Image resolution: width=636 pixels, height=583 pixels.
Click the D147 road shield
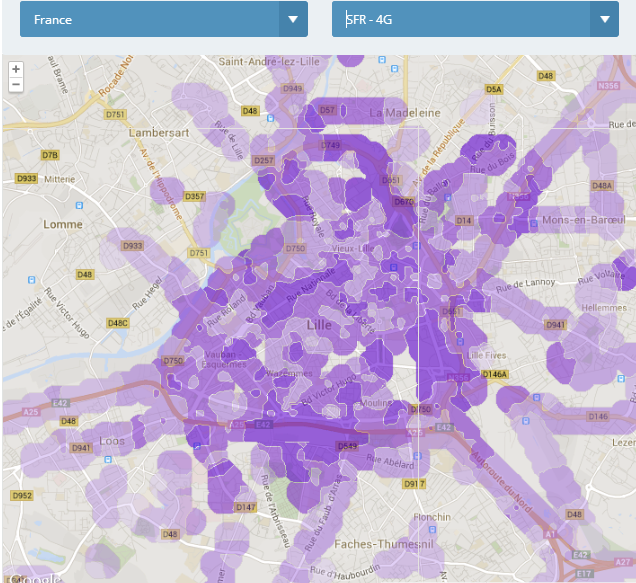click(246, 508)
